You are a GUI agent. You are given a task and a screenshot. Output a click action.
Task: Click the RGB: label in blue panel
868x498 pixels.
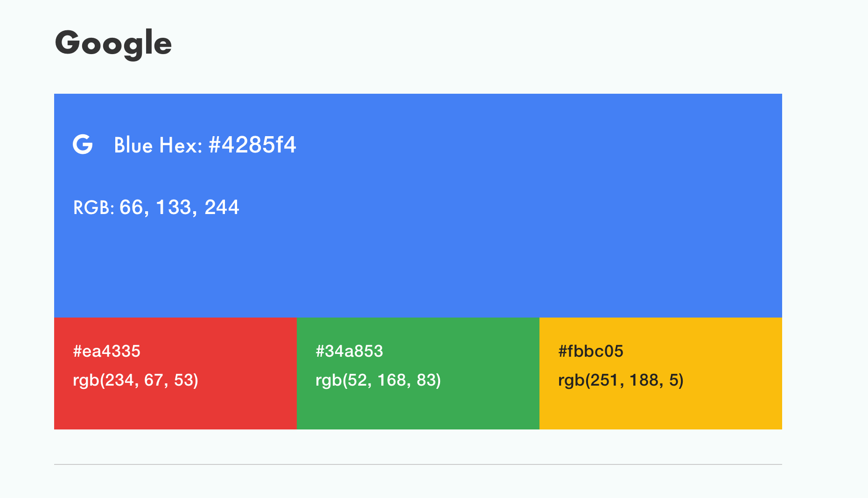(93, 207)
